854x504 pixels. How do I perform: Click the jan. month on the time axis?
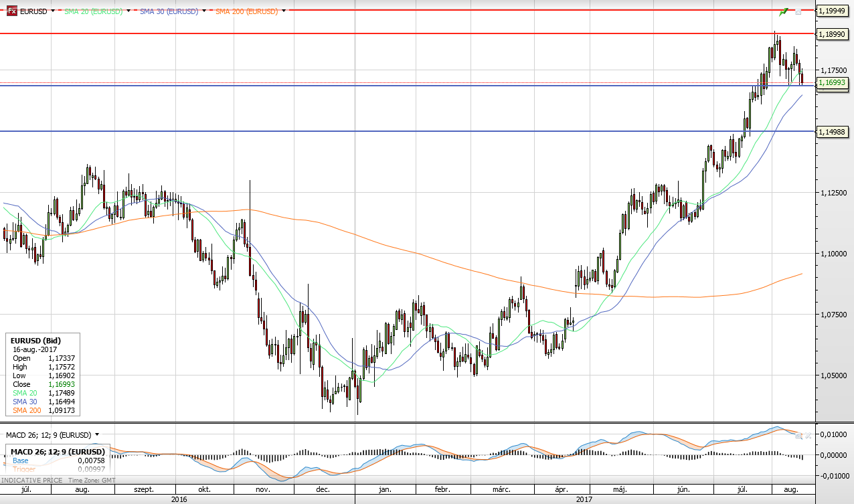click(x=385, y=490)
